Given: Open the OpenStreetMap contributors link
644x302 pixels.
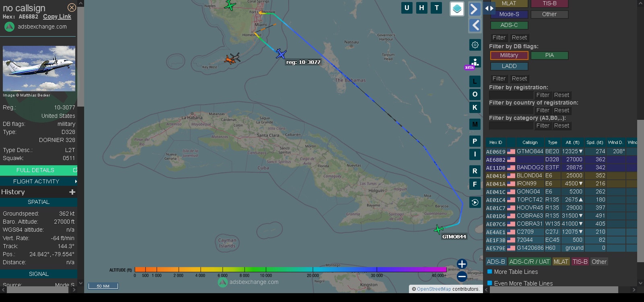Looking at the screenshot, I should 434,289.
